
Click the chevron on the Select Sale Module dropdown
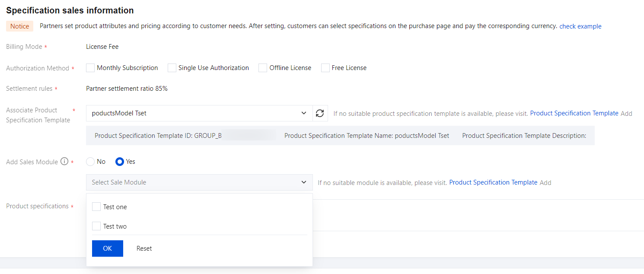[303, 182]
